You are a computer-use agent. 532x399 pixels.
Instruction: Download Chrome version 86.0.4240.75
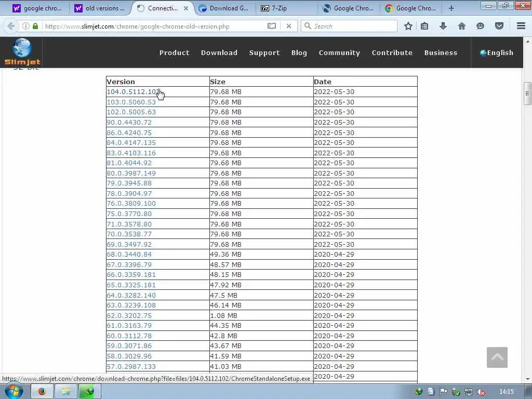click(x=129, y=132)
